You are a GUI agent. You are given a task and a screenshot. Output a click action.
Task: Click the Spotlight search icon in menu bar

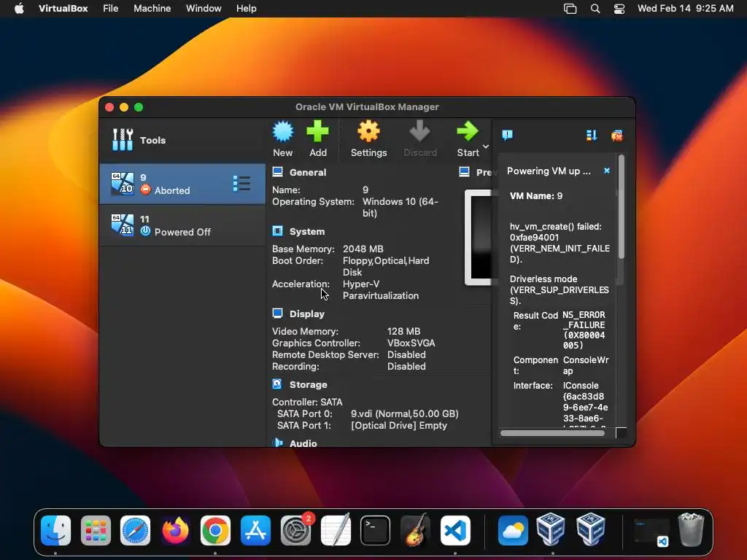595,9
